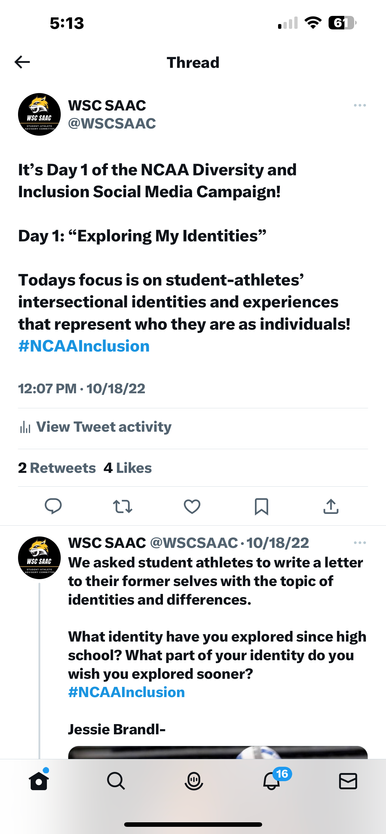Open Notifications bell with 16 badge

coord(273,779)
